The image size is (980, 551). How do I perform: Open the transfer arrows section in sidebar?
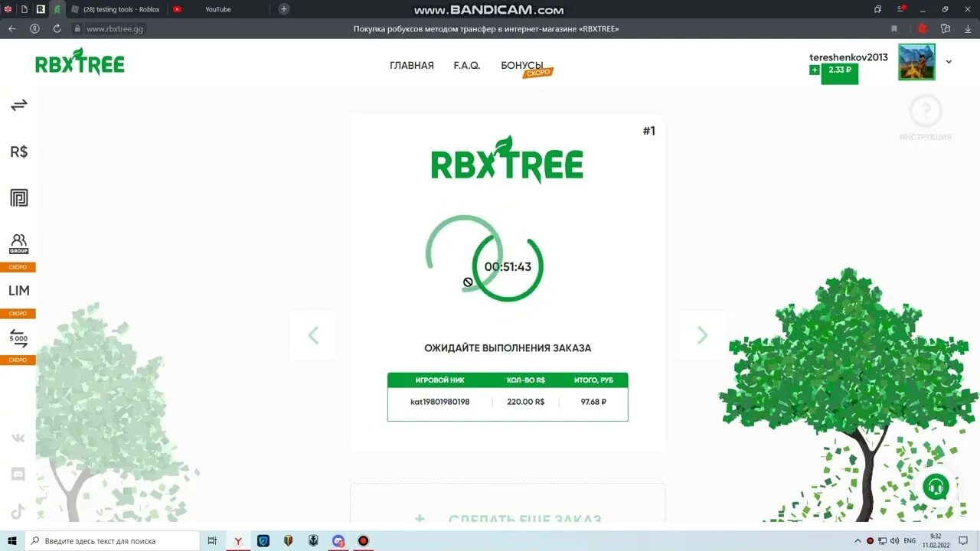coord(19,106)
